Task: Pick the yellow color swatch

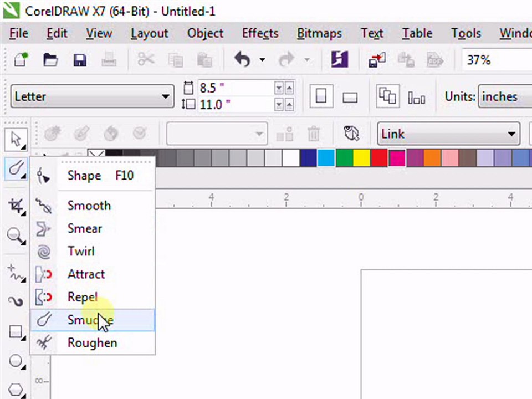Action: [x=361, y=158]
